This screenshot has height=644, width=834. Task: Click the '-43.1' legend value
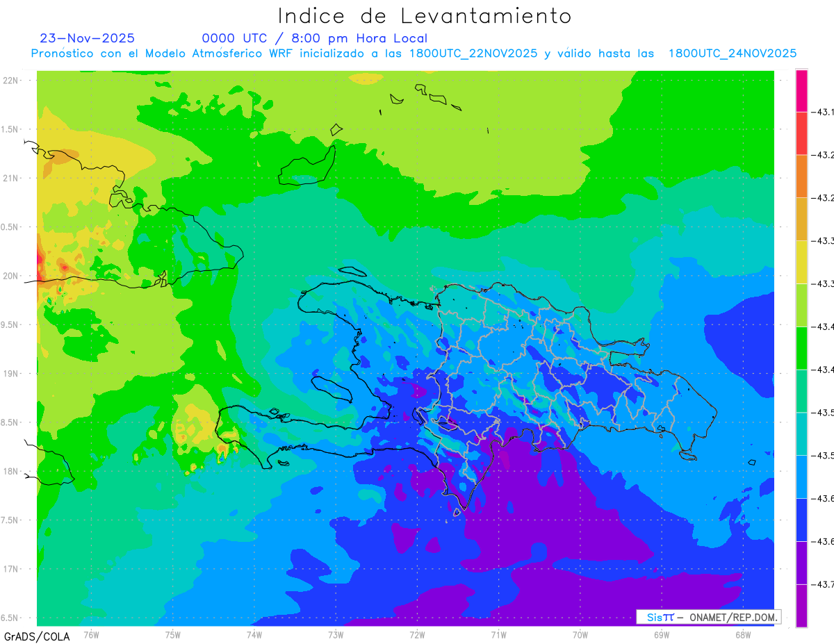(823, 112)
